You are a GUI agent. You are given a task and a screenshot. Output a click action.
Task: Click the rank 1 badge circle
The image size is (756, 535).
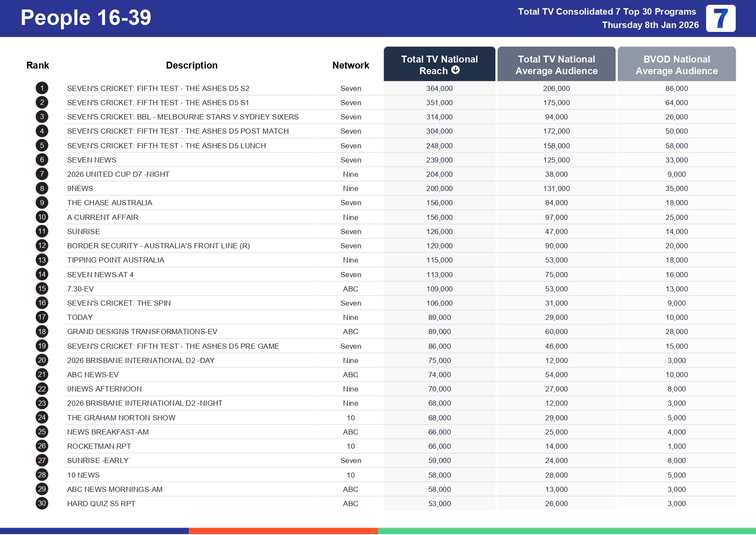pyautogui.click(x=41, y=88)
